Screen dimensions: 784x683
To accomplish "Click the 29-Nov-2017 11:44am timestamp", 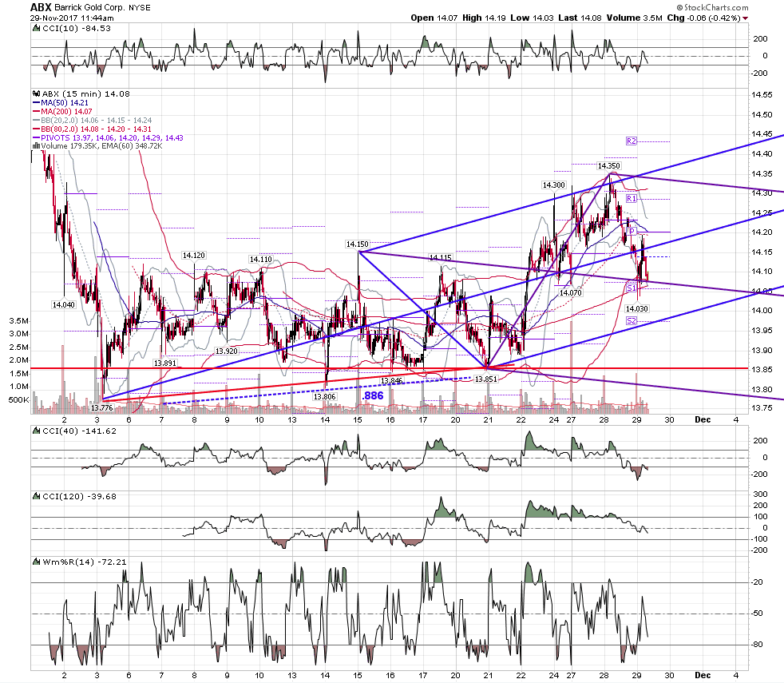I will [x=72, y=18].
